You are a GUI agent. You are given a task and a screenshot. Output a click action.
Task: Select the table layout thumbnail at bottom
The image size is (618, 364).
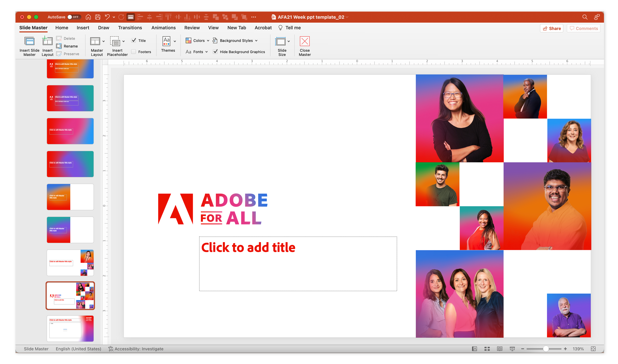70,328
